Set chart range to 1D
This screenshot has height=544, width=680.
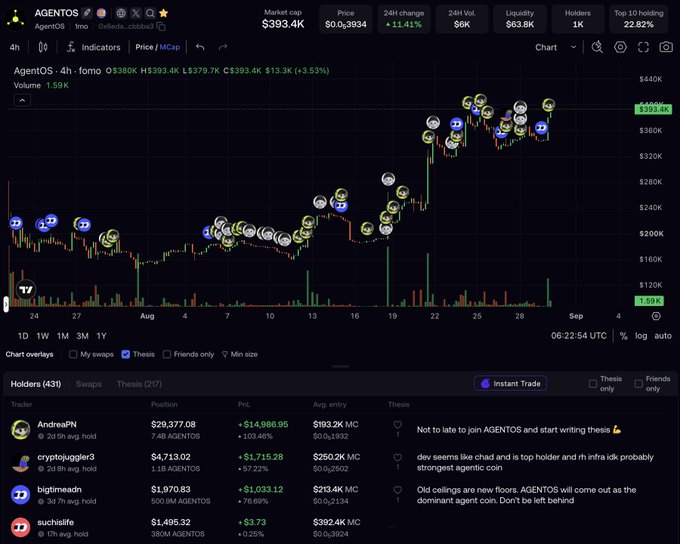click(x=23, y=336)
